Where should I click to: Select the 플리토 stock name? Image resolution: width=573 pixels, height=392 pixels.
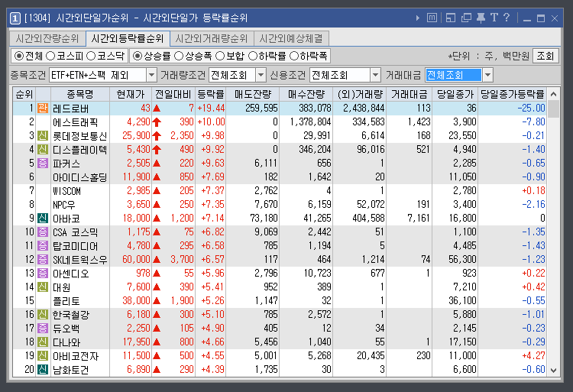point(66,301)
